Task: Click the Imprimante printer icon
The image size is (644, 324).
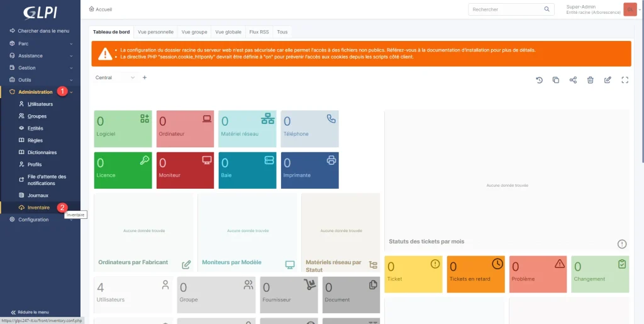Action: [331, 160]
